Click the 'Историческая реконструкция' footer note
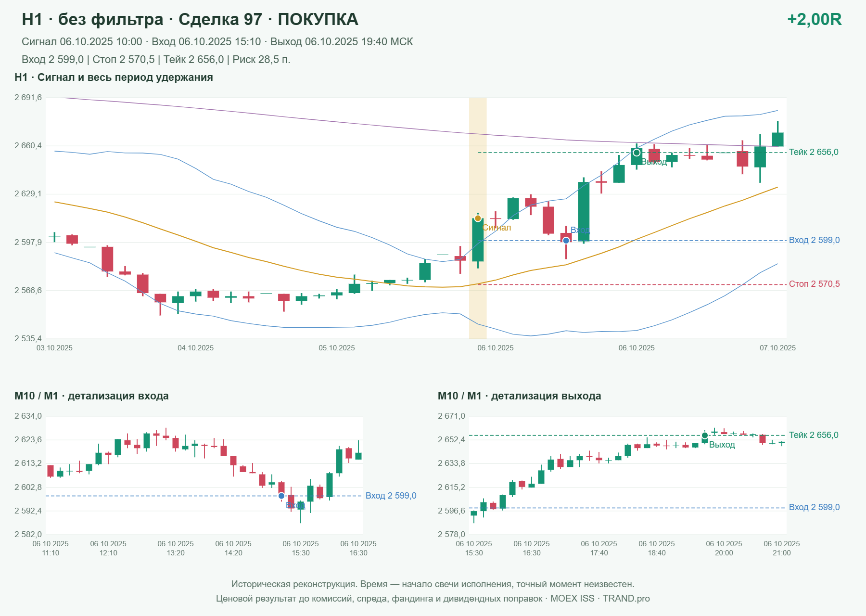866x616 pixels. [x=433, y=584]
